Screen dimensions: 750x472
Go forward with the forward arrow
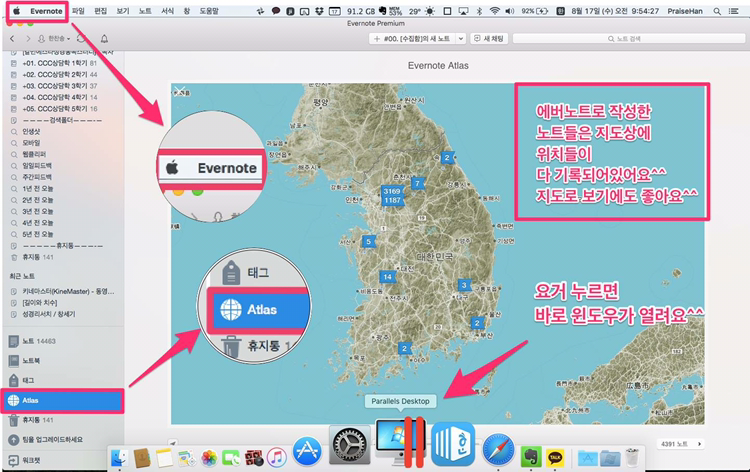coord(28,38)
